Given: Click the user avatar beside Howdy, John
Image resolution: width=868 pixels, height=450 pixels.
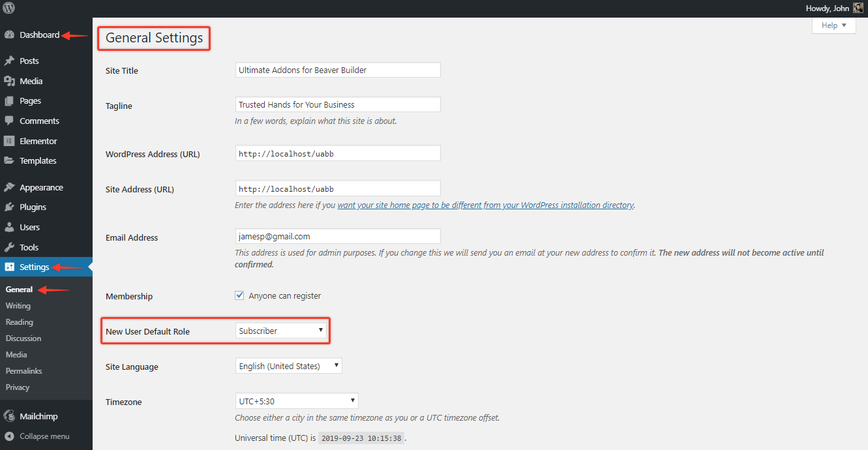Looking at the screenshot, I should point(858,8).
